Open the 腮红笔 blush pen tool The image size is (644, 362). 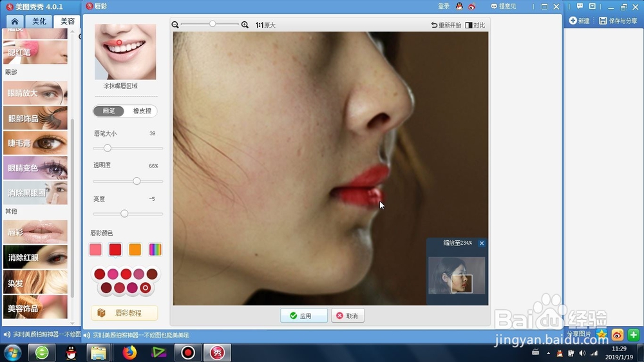35,52
